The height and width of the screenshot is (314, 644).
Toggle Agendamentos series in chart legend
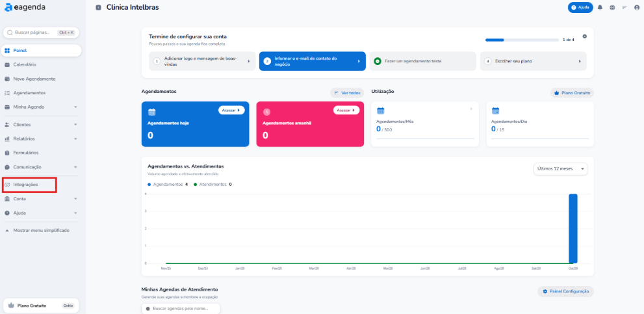tap(168, 185)
